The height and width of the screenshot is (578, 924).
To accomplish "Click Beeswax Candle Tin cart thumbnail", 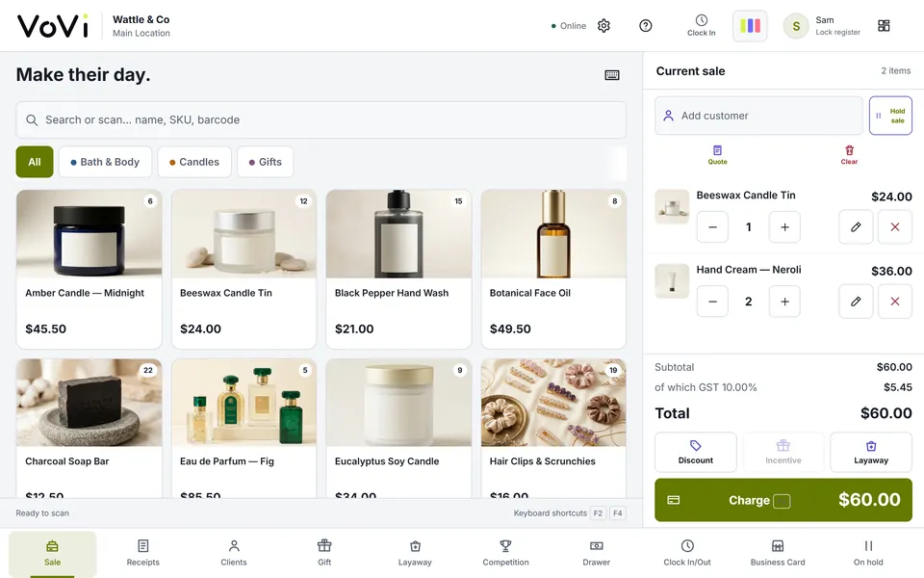I will click(672, 206).
